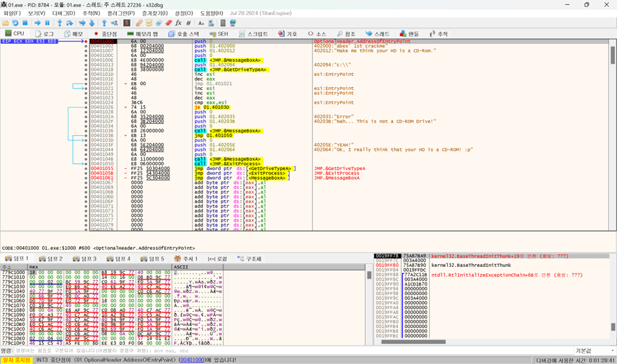
Task: Click the Step Over toolbar icon
Action: point(70,23)
